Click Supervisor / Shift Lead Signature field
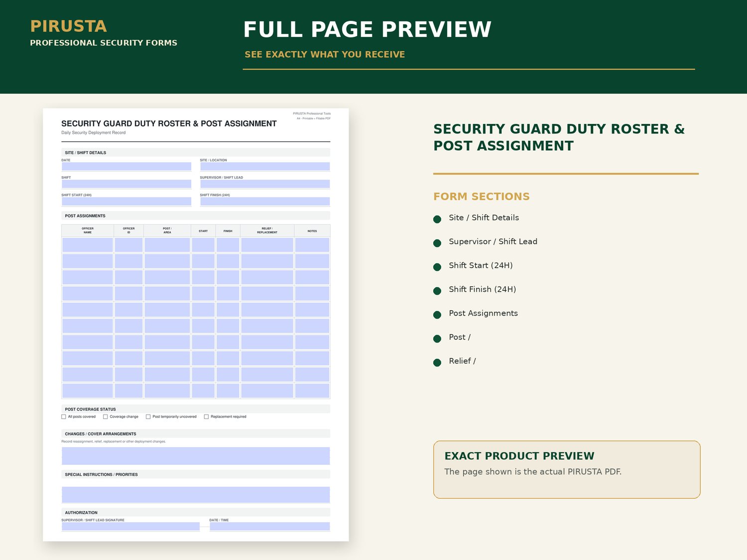 click(130, 527)
